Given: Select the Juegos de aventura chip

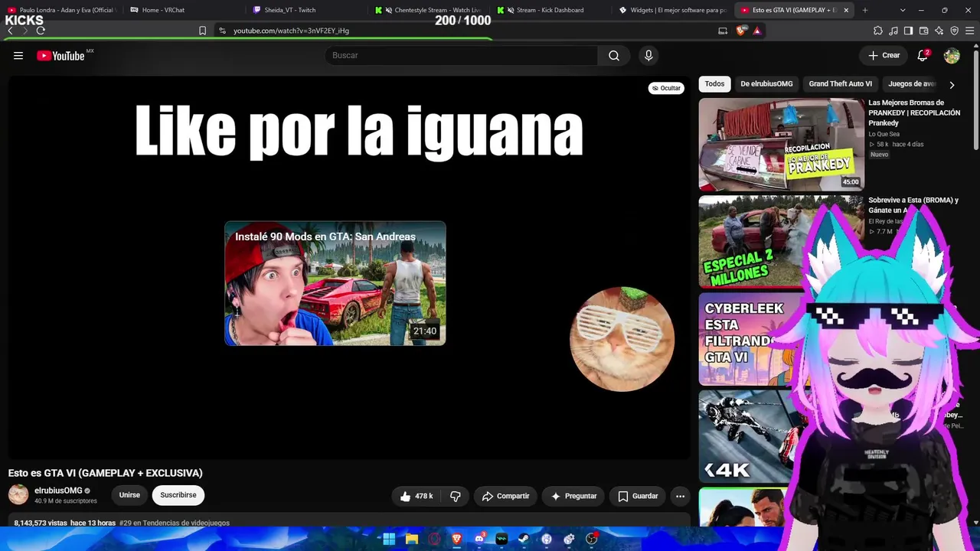Looking at the screenshot, I should click(912, 84).
